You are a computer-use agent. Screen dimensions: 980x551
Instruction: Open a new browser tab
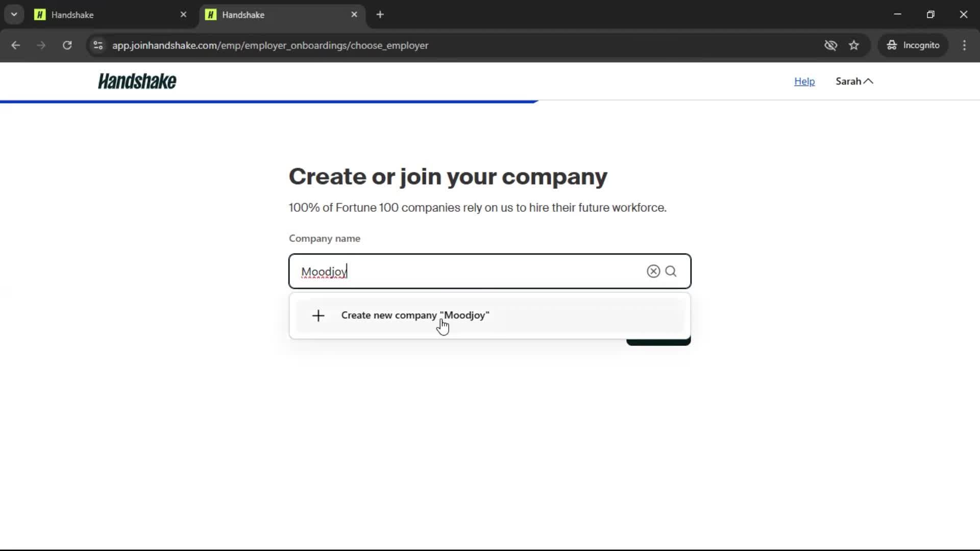[x=380, y=15]
